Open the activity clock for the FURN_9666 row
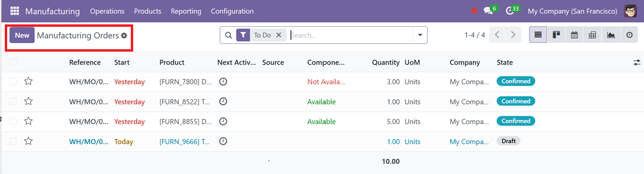This screenshot has width=644, height=174. pyautogui.click(x=223, y=141)
